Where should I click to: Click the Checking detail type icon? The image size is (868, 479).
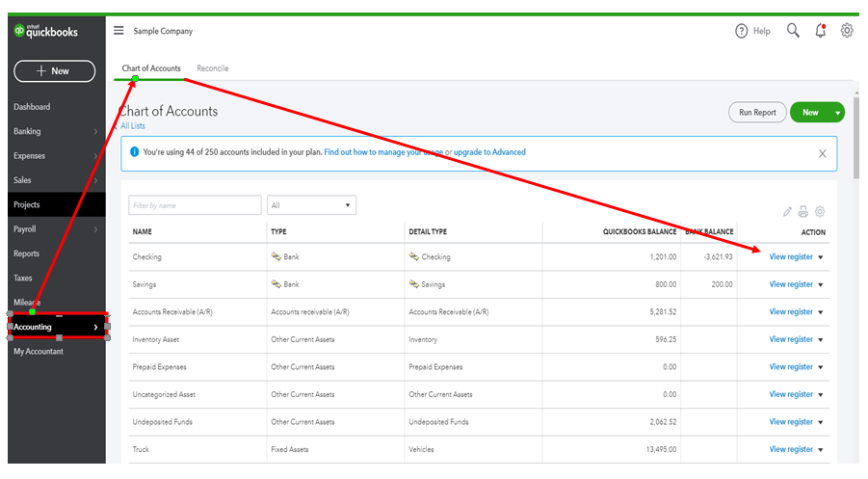[414, 256]
